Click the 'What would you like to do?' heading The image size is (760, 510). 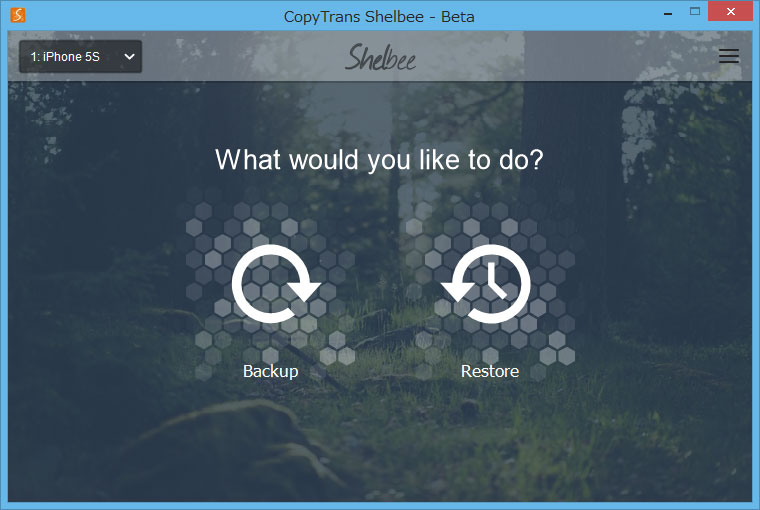379,159
